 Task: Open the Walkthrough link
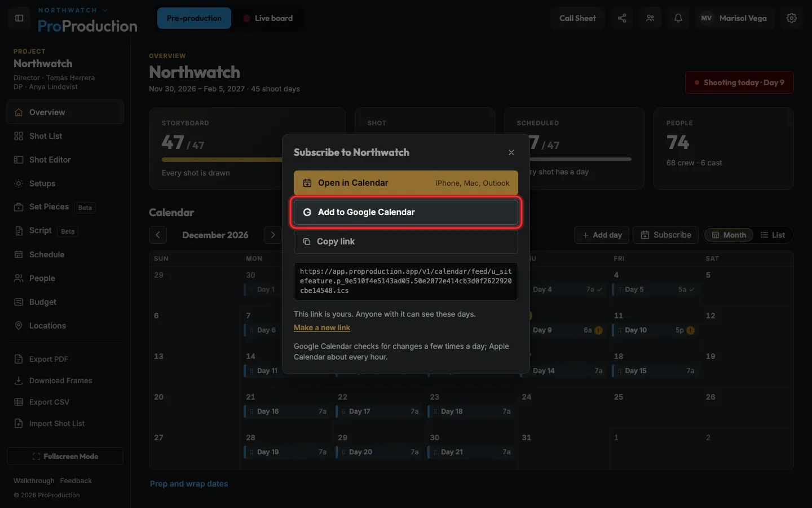click(34, 481)
